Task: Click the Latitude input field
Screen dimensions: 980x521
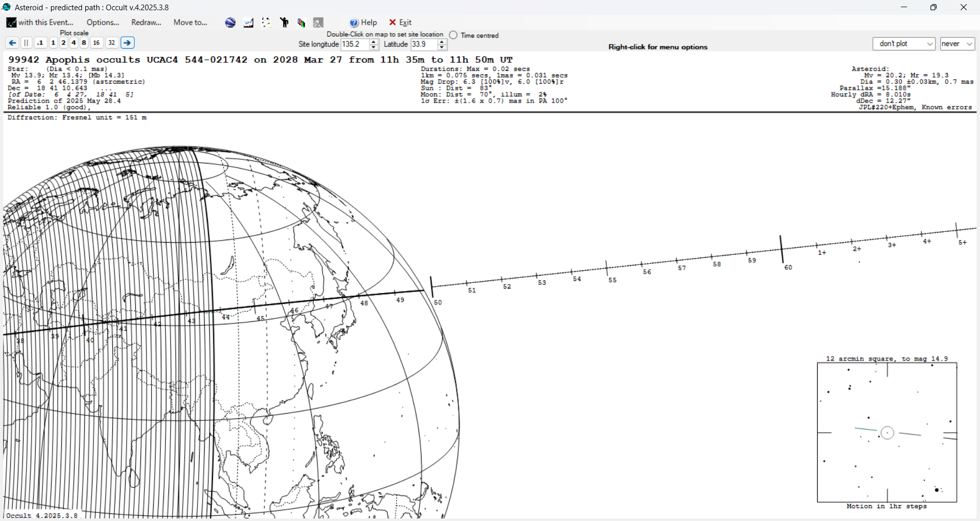Action: 424,44
